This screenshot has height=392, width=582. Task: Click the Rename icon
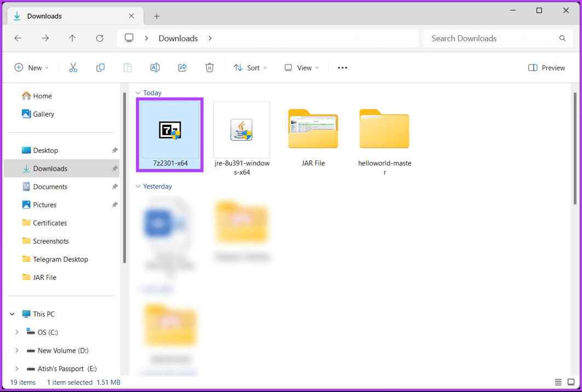point(155,67)
